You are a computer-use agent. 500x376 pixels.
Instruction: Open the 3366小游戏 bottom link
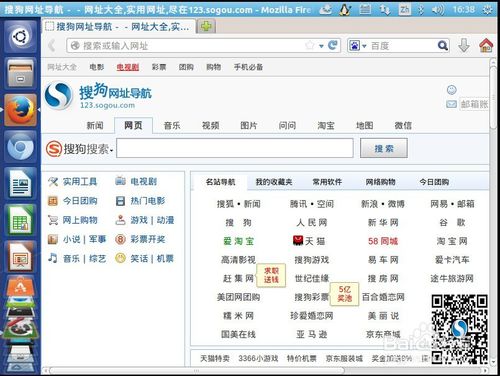258,358
